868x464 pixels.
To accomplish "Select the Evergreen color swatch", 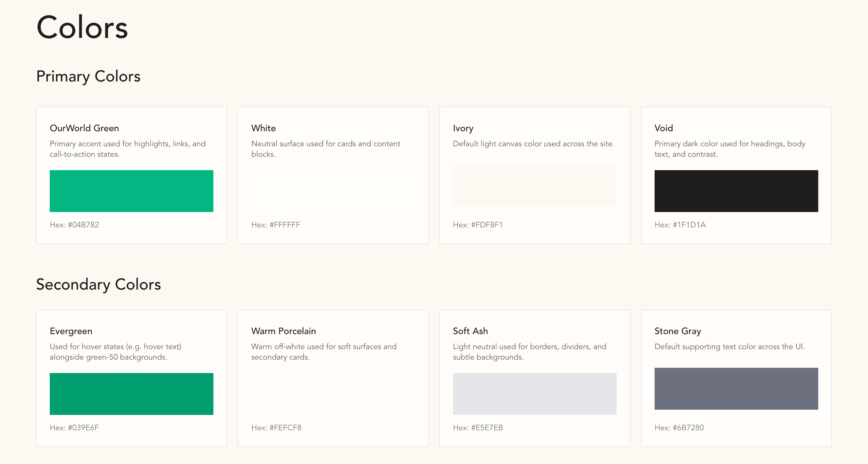I will 132,394.
